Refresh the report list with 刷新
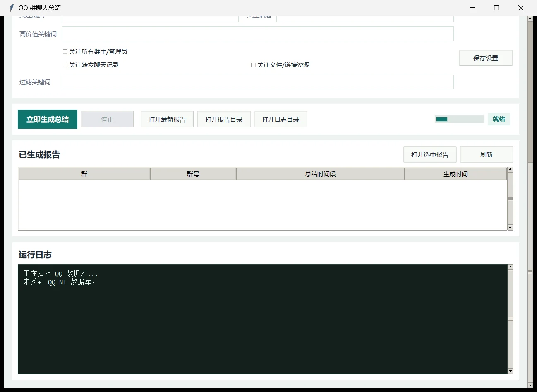Image resolution: width=537 pixels, height=392 pixels. tap(487, 154)
